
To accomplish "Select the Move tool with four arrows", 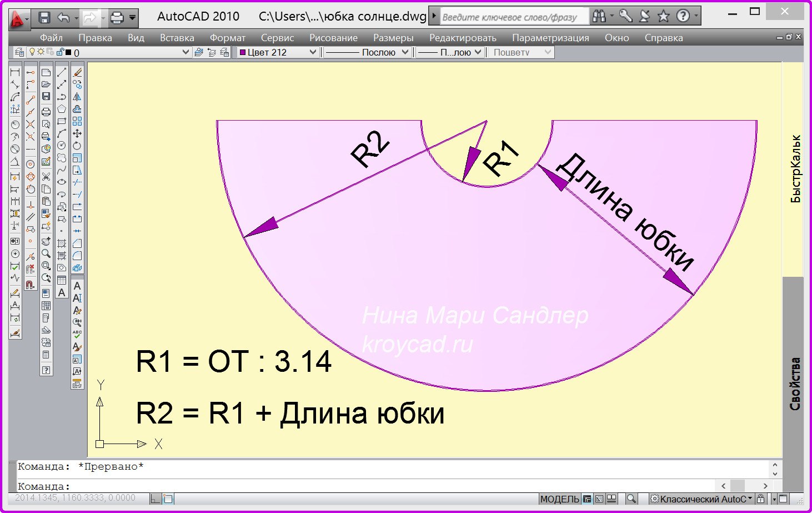I will click(77, 133).
